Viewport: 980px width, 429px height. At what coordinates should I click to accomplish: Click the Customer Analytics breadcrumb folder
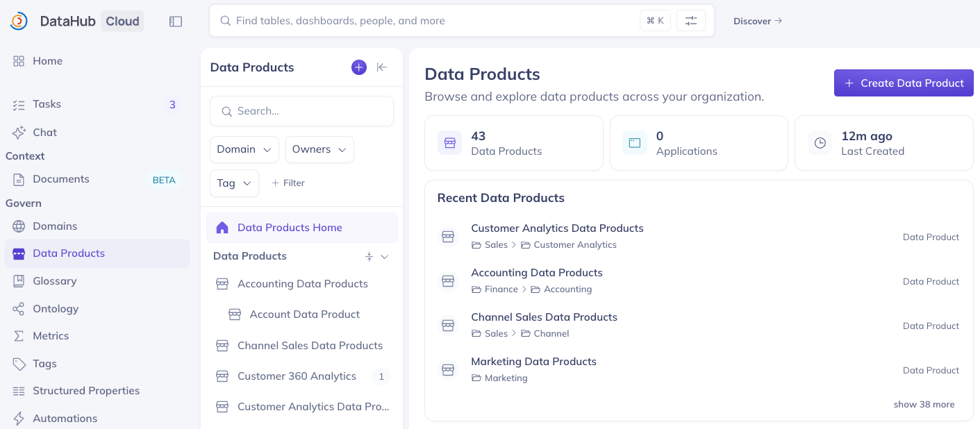pos(569,245)
